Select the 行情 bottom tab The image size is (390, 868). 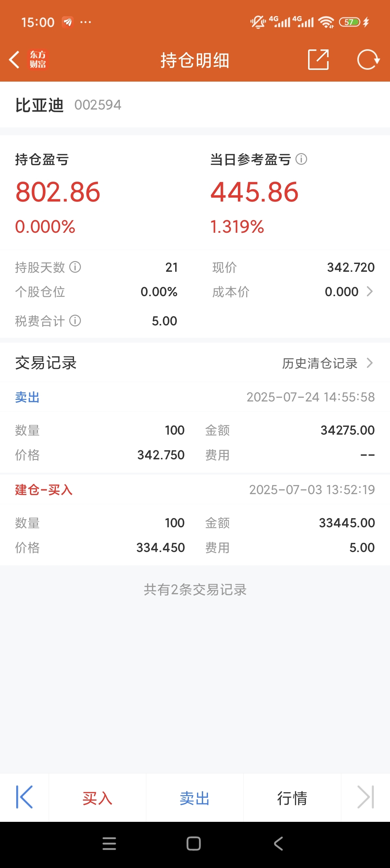pos(292,798)
